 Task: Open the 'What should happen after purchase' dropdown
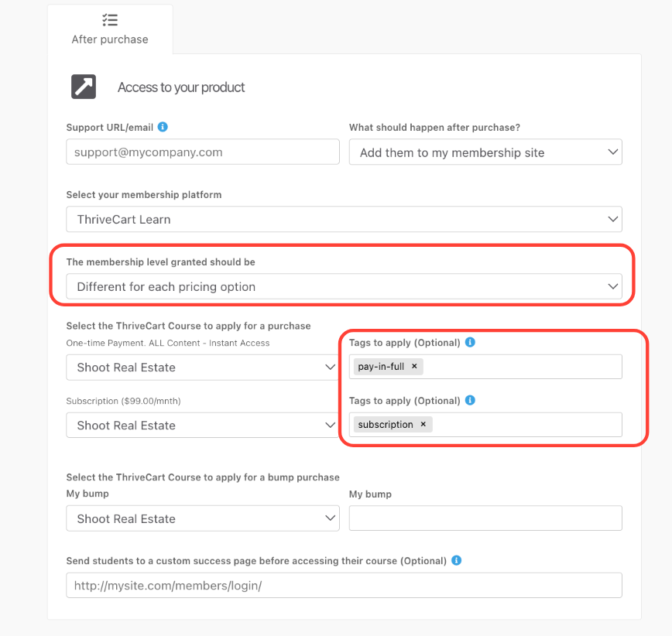click(x=485, y=152)
